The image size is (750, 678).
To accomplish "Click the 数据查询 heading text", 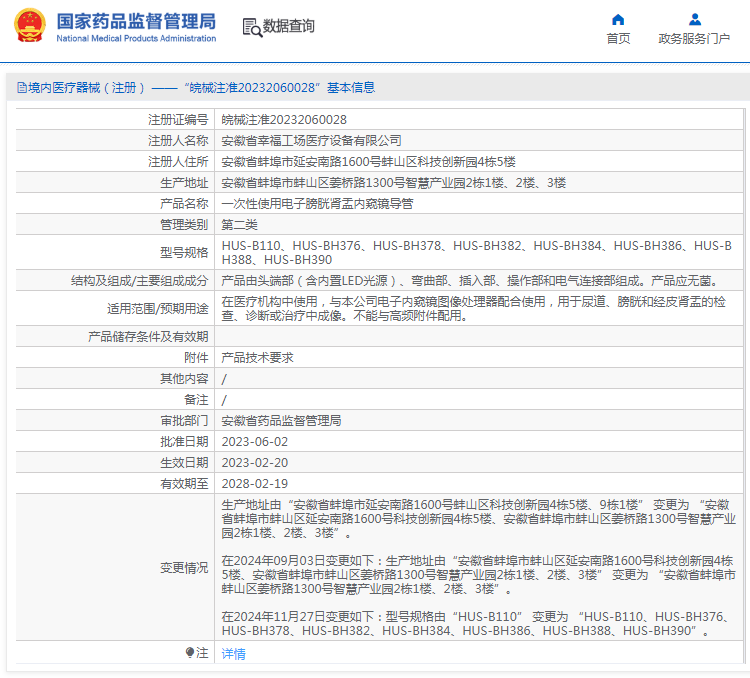I will point(289,26).
